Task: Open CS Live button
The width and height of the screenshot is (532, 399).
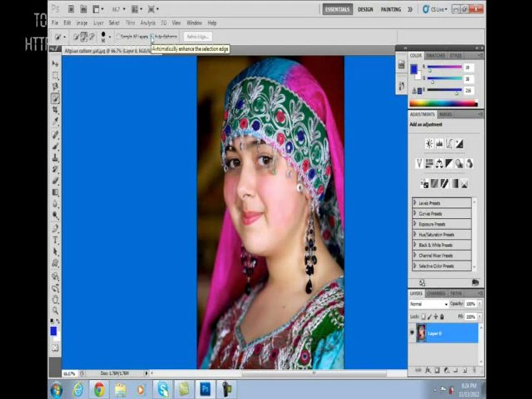Action: coord(436,9)
